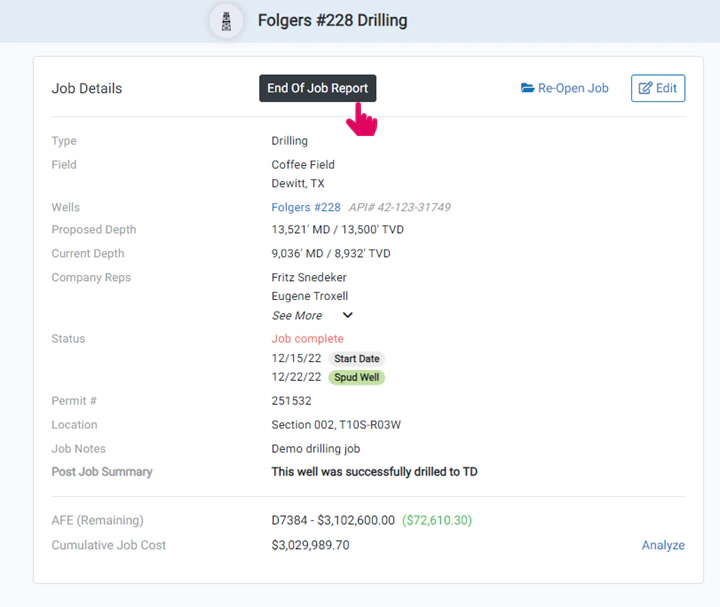Click the Start Date badge
This screenshot has height=607, width=720.
(x=356, y=359)
